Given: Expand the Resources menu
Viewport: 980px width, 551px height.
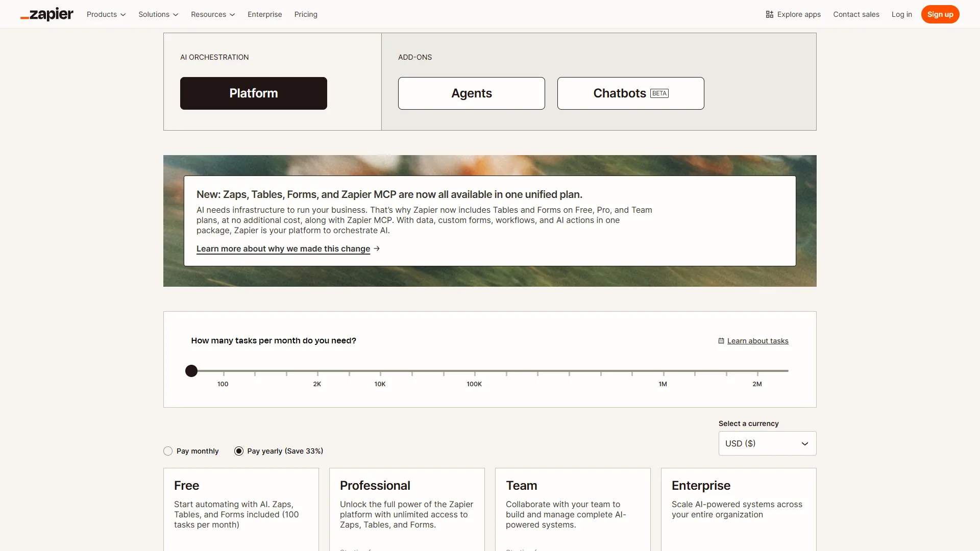Looking at the screenshot, I should click(213, 14).
